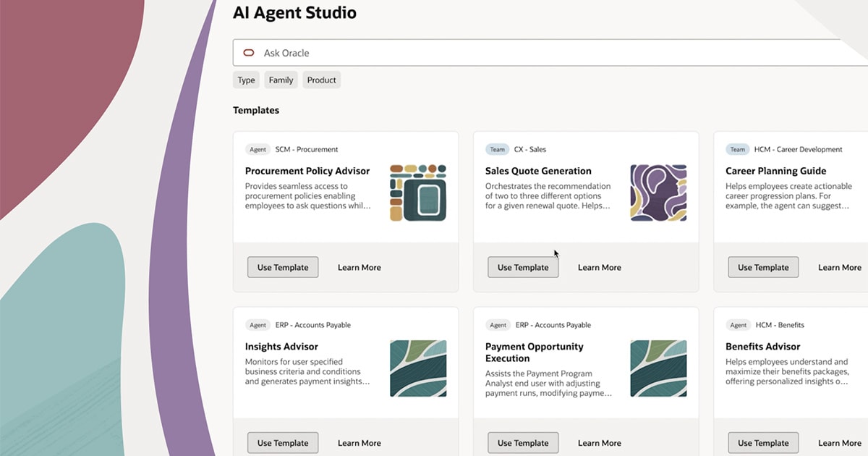
Task: Click the Career Planning Guide card title
Action: tap(775, 171)
